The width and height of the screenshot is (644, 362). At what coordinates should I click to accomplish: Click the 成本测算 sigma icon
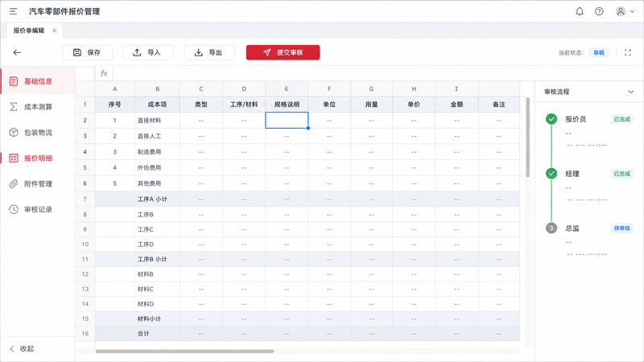coord(14,107)
